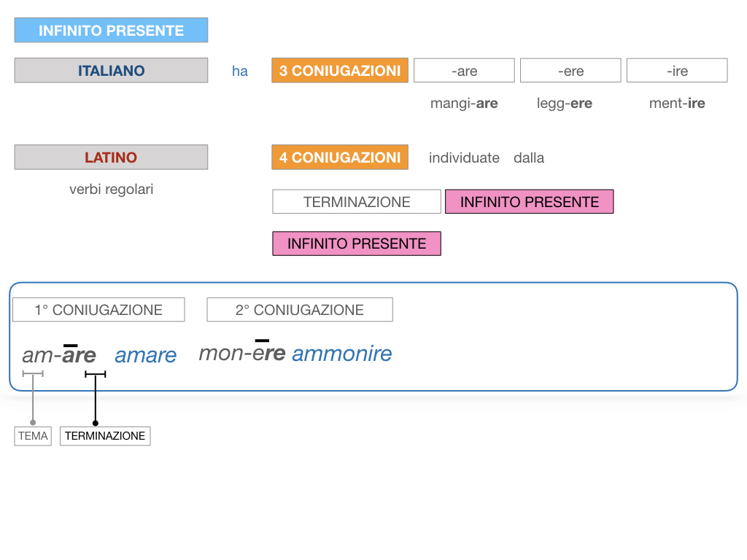Image resolution: width=747 pixels, height=560 pixels.
Task: Click the Latin word mon-ēre
Action: tap(242, 352)
